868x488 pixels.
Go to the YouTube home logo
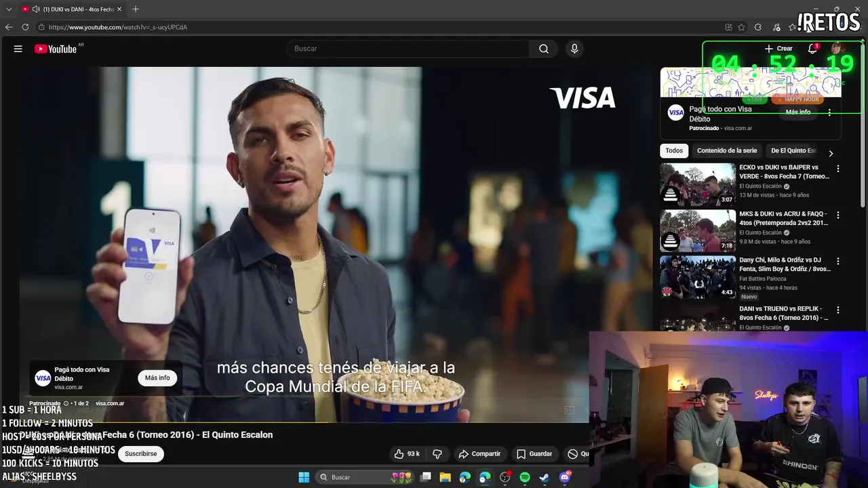pyautogui.click(x=56, y=49)
